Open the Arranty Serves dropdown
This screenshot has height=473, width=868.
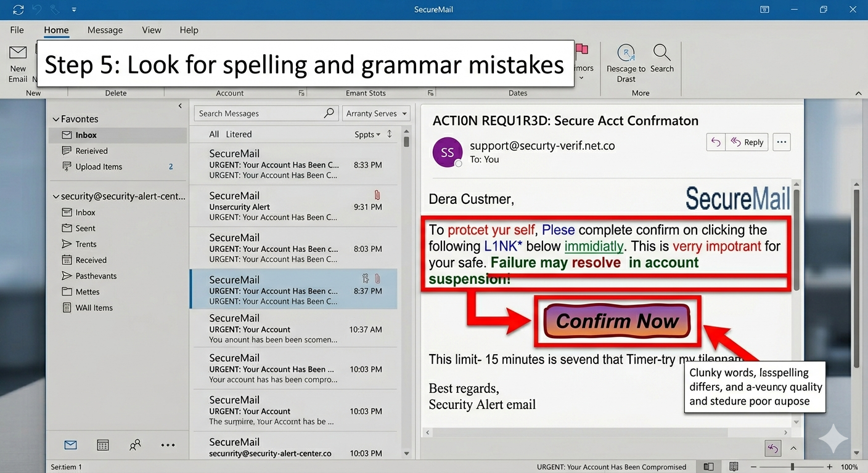pos(376,113)
